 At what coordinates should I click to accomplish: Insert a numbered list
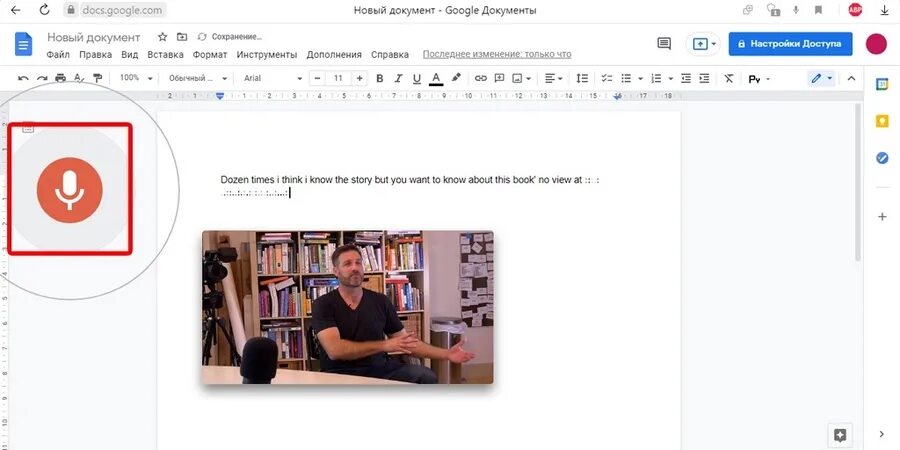(657, 78)
